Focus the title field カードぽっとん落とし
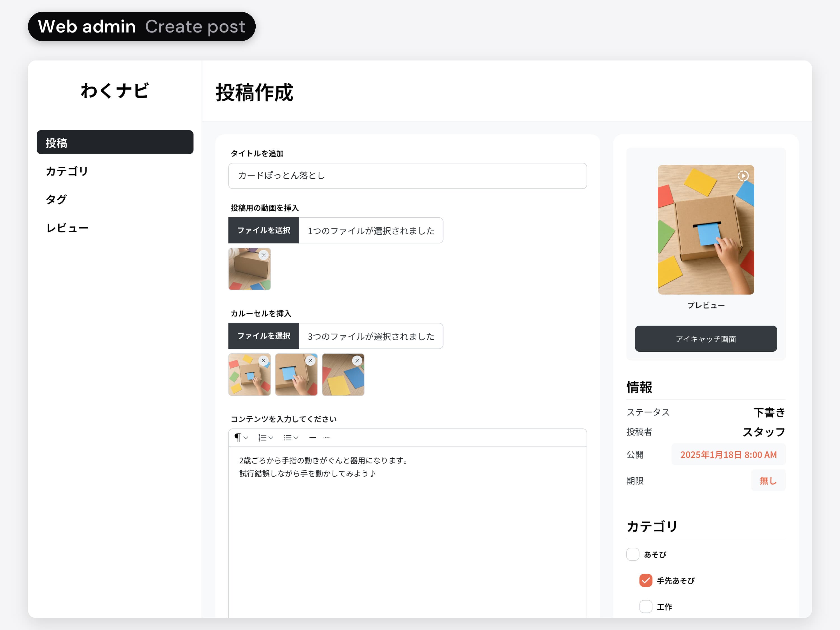840x630 pixels. coord(407,176)
